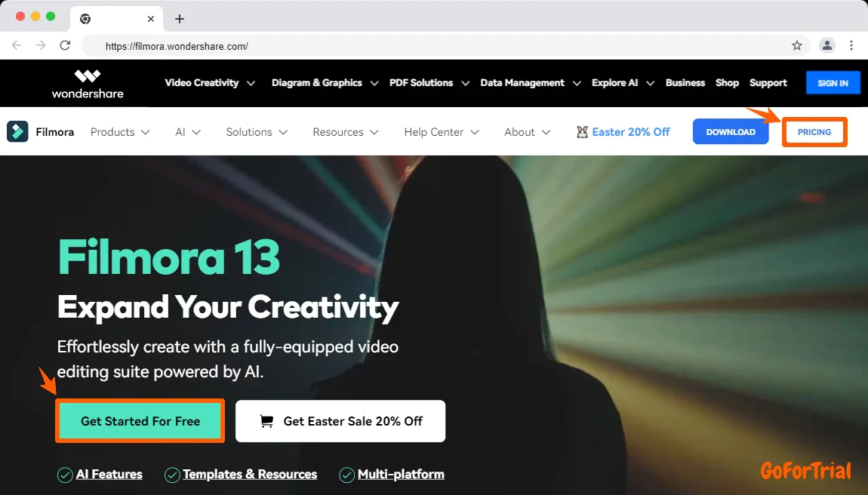Click the Filmora 13 heading
Viewport: 868px width, 495px height.
(169, 257)
